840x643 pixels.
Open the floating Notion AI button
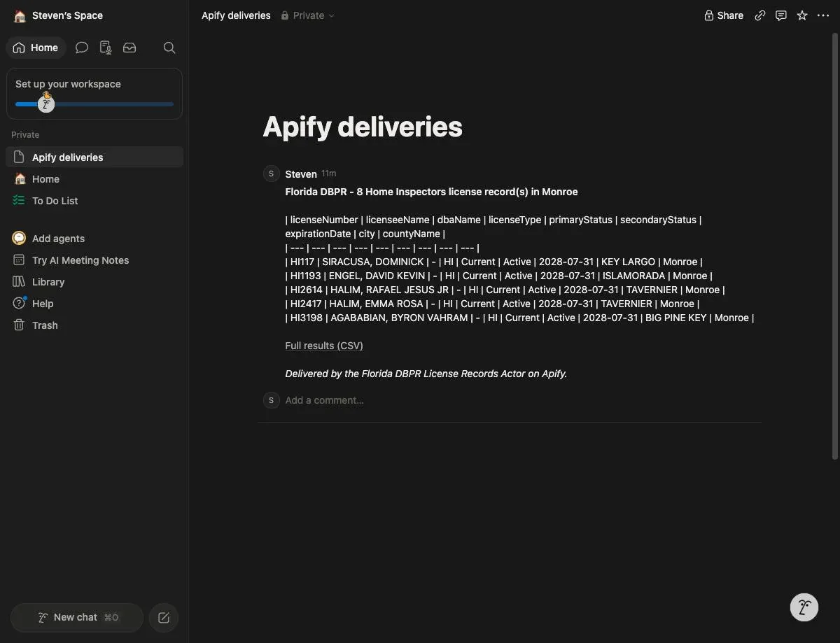(804, 607)
